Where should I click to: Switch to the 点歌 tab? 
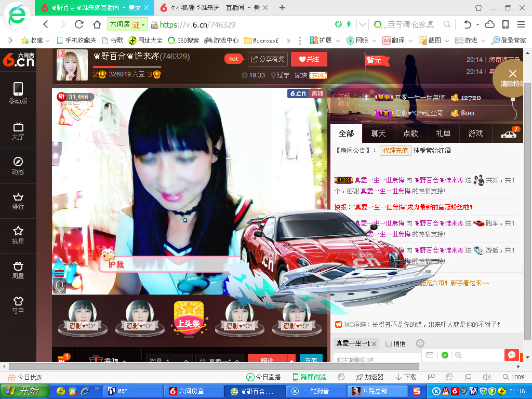410,134
